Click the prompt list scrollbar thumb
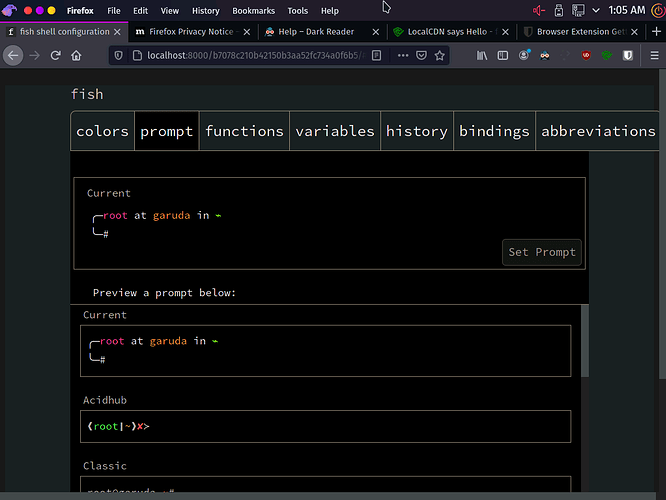666x500 pixels. 585,341
